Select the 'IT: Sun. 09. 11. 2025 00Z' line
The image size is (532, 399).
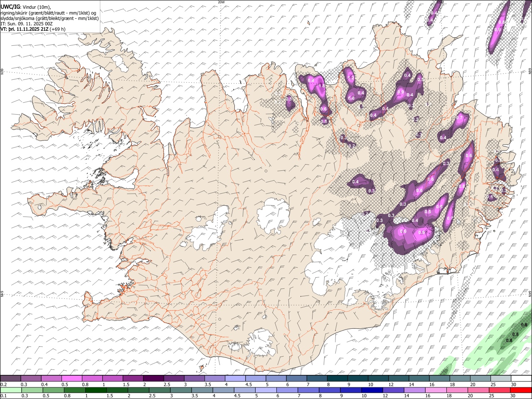27,24
